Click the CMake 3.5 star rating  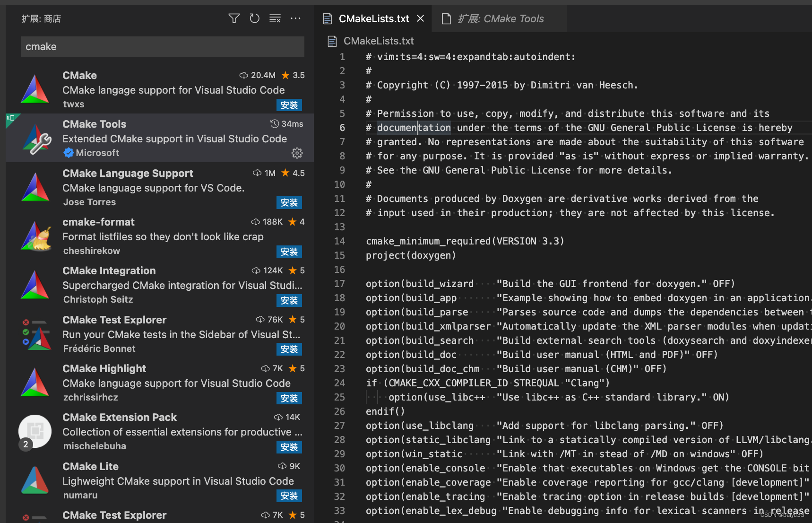point(293,75)
